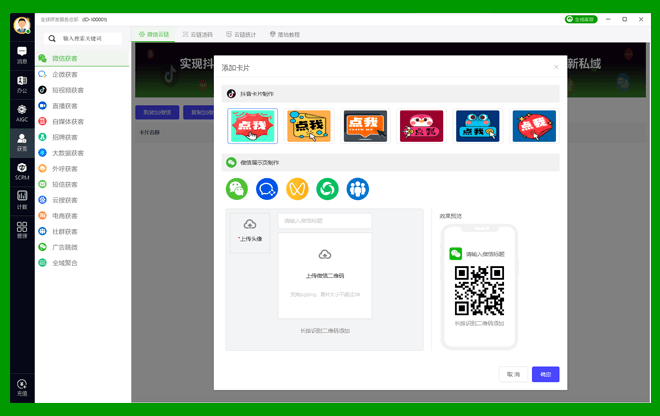Open SCRM in the left sidebar

click(x=21, y=170)
